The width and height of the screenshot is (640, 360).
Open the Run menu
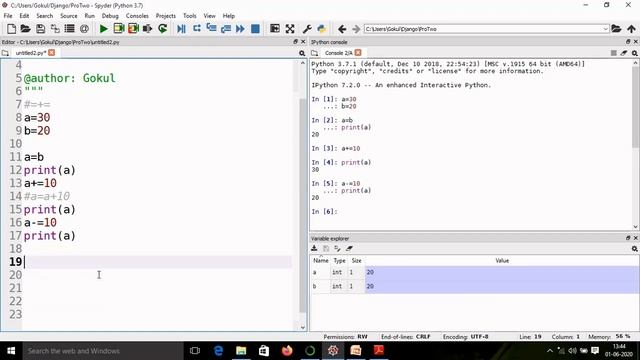[89, 16]
